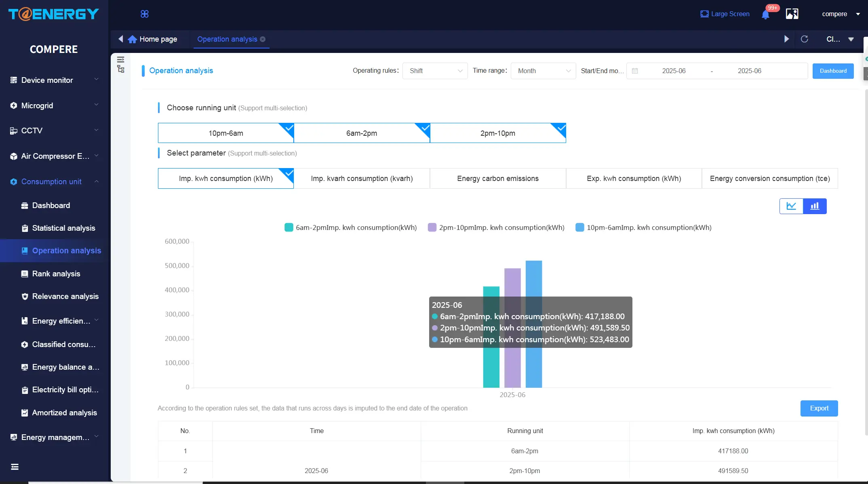This screenshot has width=868, height=484.
Task: Click the Export button
Action: tap(819, 408)
